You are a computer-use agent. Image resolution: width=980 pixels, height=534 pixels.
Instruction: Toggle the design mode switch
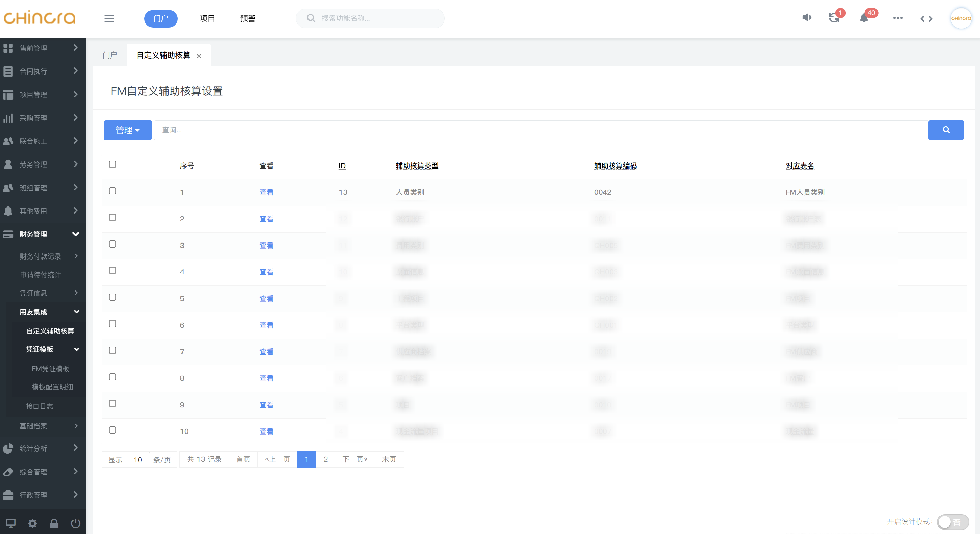(953, 522)
